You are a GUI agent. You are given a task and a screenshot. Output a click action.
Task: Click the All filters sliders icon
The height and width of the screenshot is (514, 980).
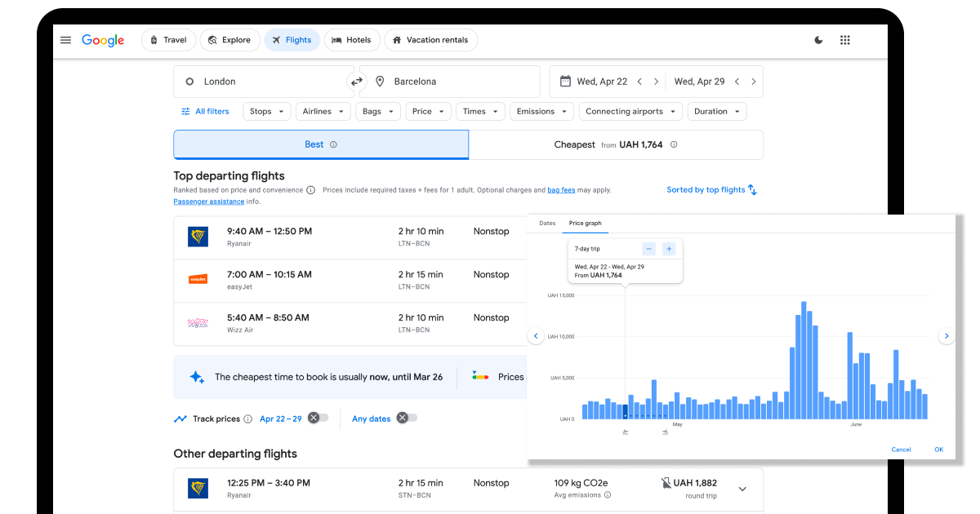(x=185, y=111)
